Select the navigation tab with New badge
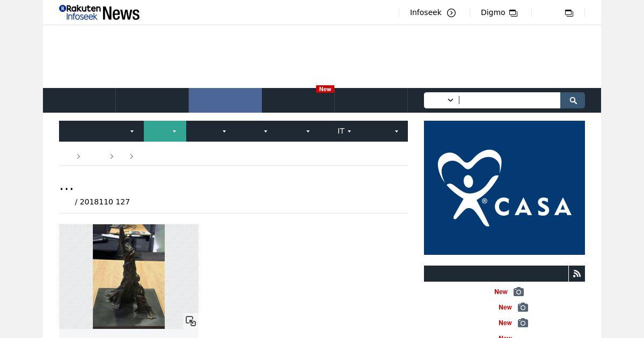 (298, 100)
